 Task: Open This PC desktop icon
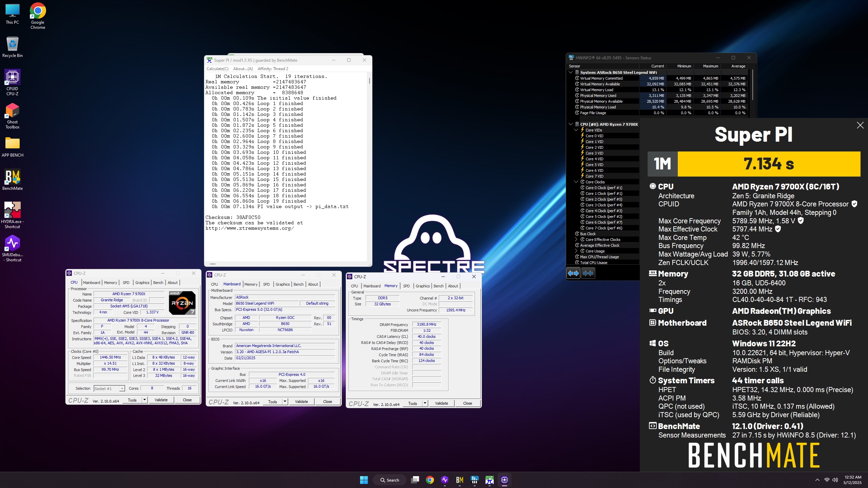tap(12, 14)
